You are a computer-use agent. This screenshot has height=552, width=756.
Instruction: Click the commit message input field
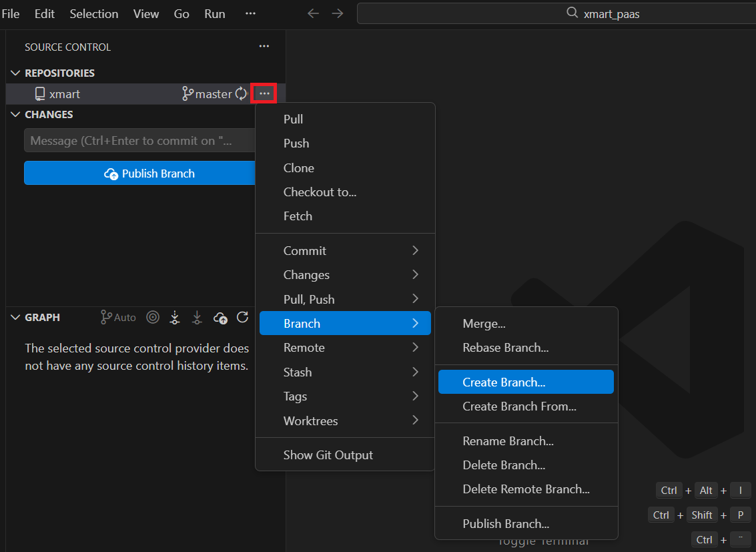point(139,140)
